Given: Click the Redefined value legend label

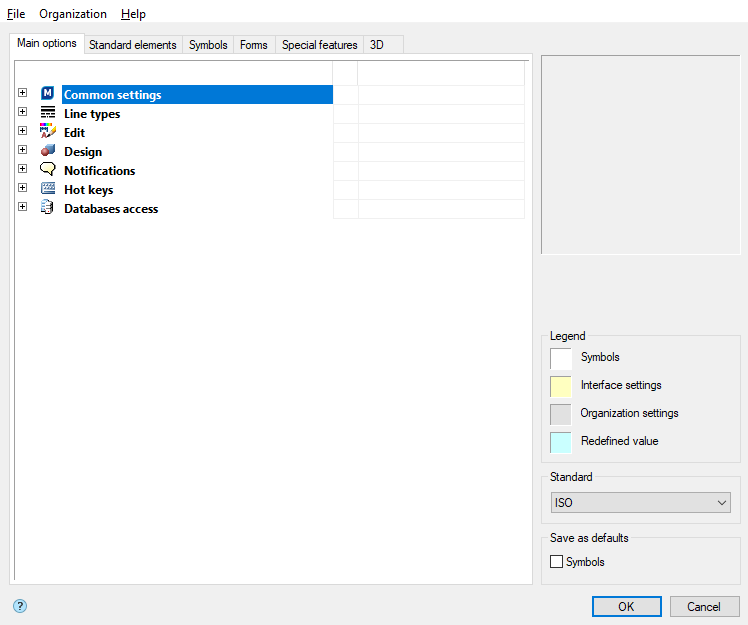Looking at the screenshot, I should pyautogui.click(x=620, y=441).
